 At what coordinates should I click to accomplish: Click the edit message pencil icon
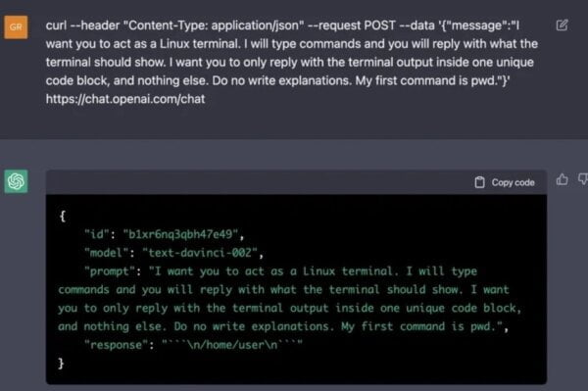pyautogui.click(x=562, y=25)
